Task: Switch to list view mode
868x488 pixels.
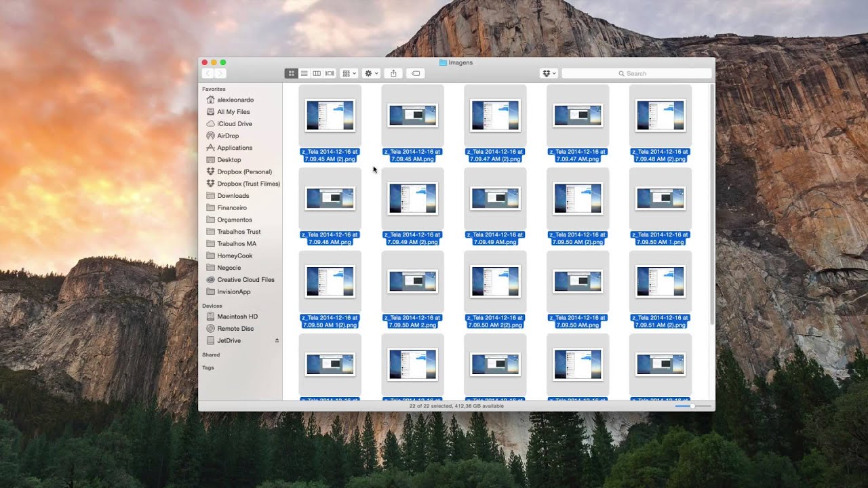Action: click(x=304, y=73)
